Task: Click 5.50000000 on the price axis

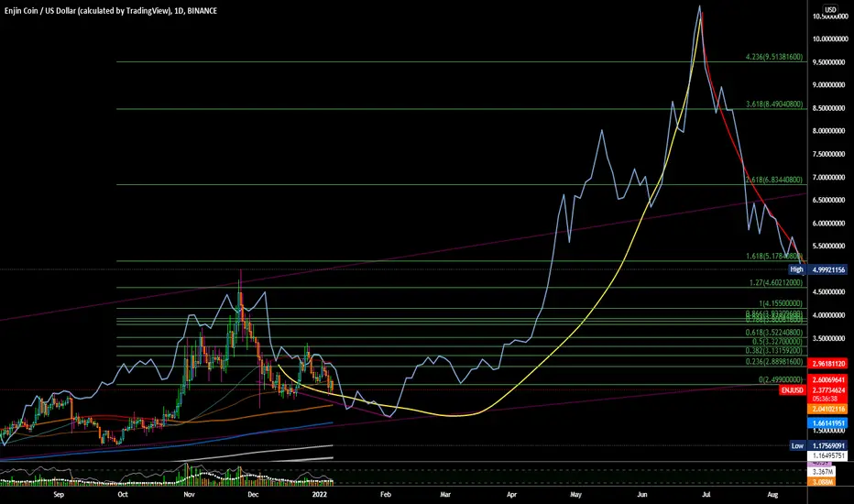Action: (829, 247)
